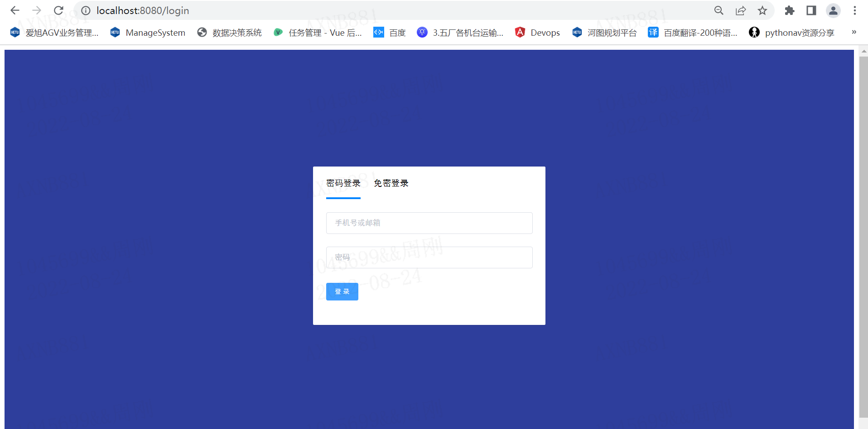
Task: Switch to the 密码登录 tab
Action: click(343, 183)
